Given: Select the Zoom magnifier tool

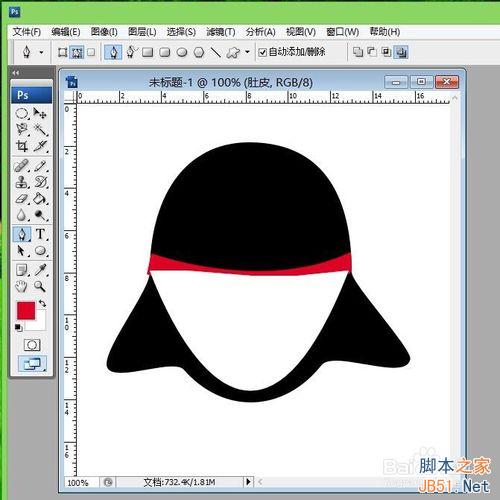Looking at the screenshot, I should click(x=40, y=286).
